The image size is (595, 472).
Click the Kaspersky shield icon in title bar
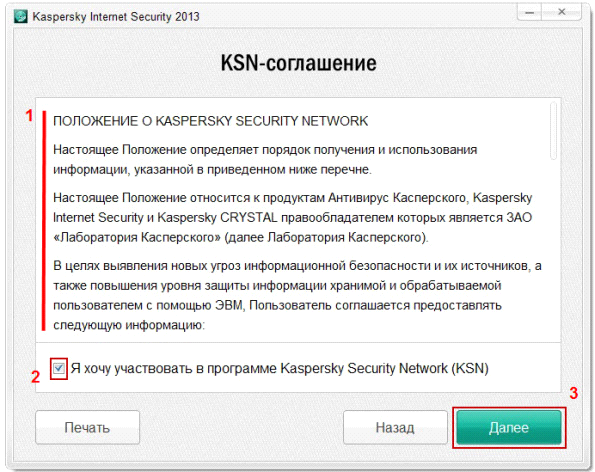20,17
